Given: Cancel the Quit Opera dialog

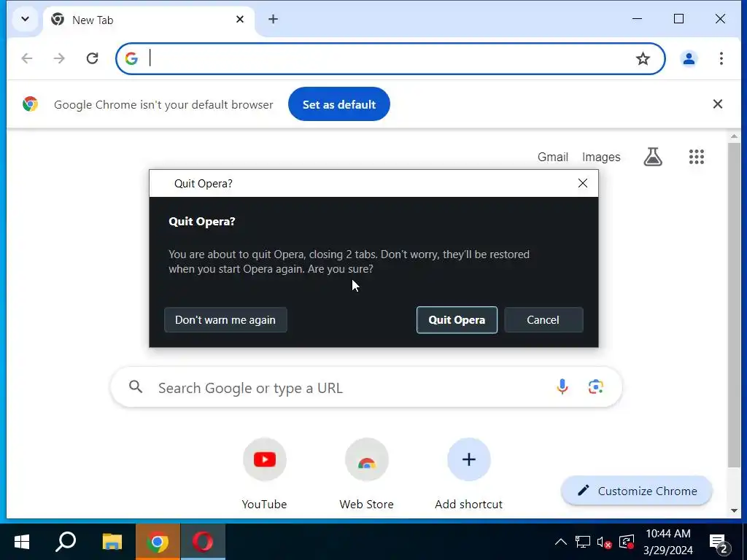Looking at the screenshot, I should (543, 320).
